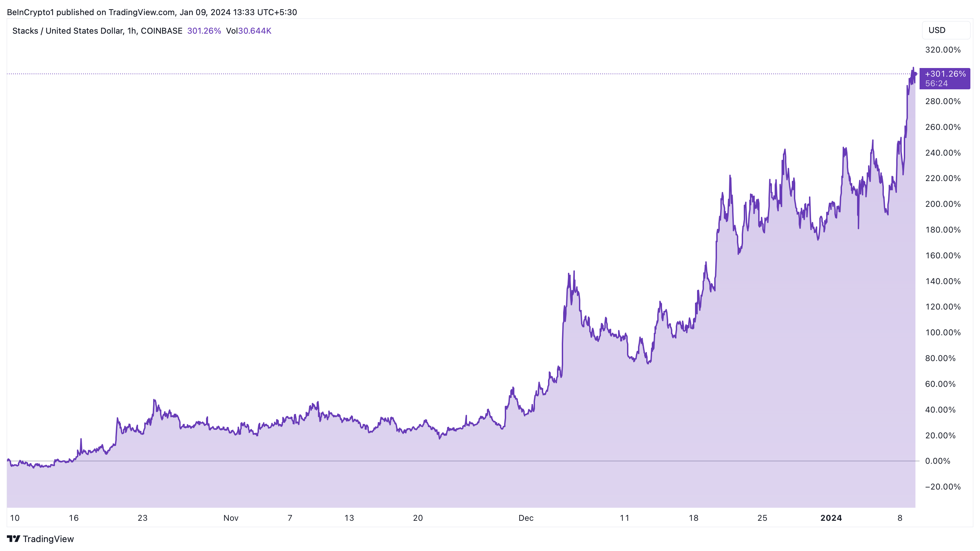Image resolution: width=980 pixels, height=551 pixels.
Task: Click the +301.26% current price label
Action: (945, 74)
